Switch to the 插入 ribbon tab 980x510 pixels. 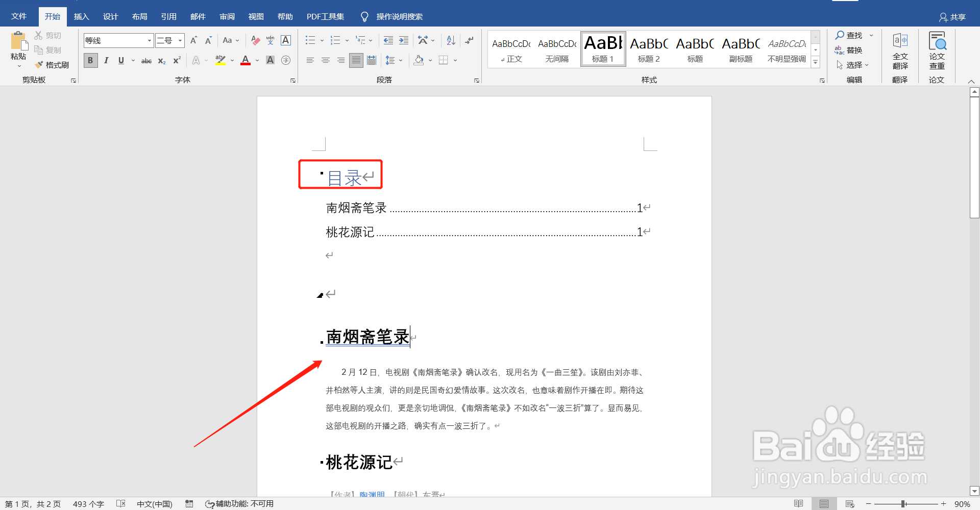(x=81, y=16)
